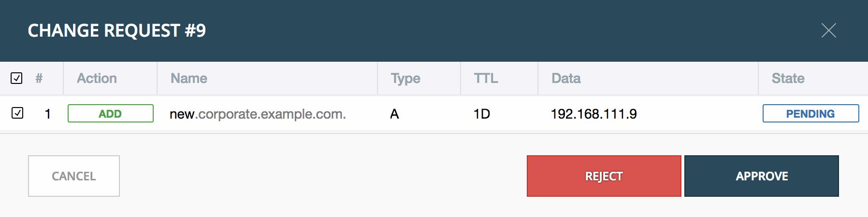Screen dimensions: 868x217
Task: Click the Change Request #9 title
Action: [x=117, y=30]
